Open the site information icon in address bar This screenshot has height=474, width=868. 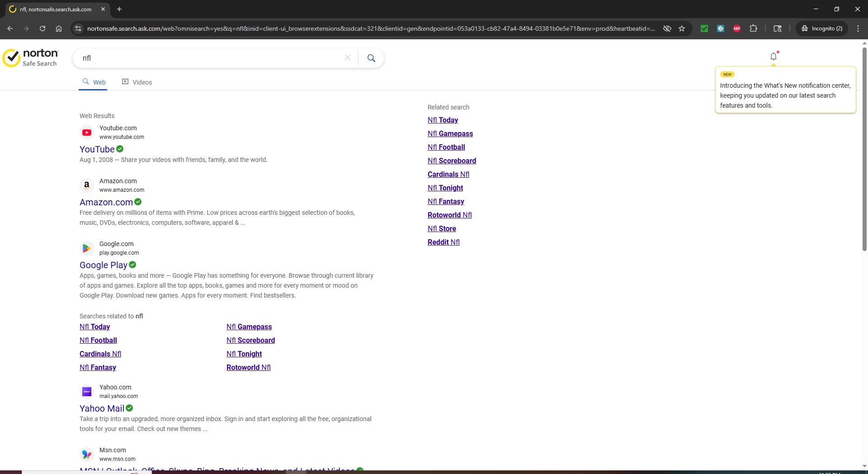point(78,28)
